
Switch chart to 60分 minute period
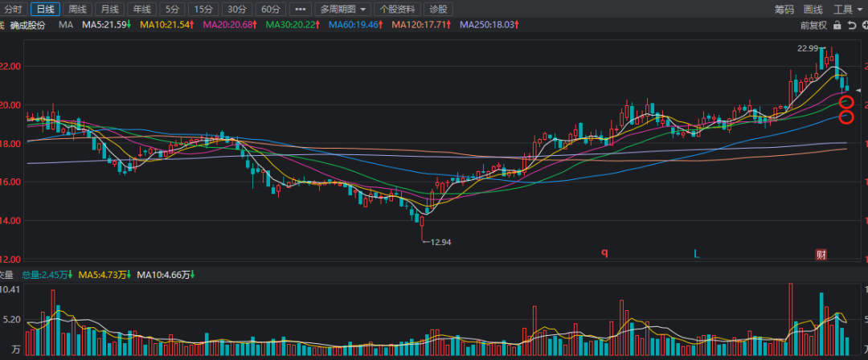(x=269, y=10)
